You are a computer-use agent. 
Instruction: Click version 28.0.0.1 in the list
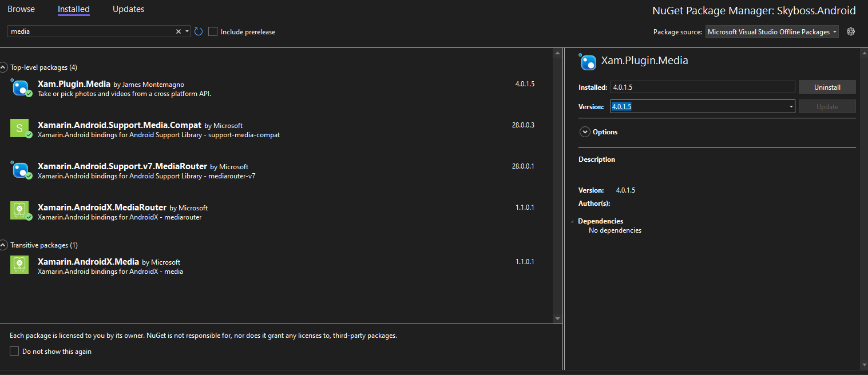point(523,166)
